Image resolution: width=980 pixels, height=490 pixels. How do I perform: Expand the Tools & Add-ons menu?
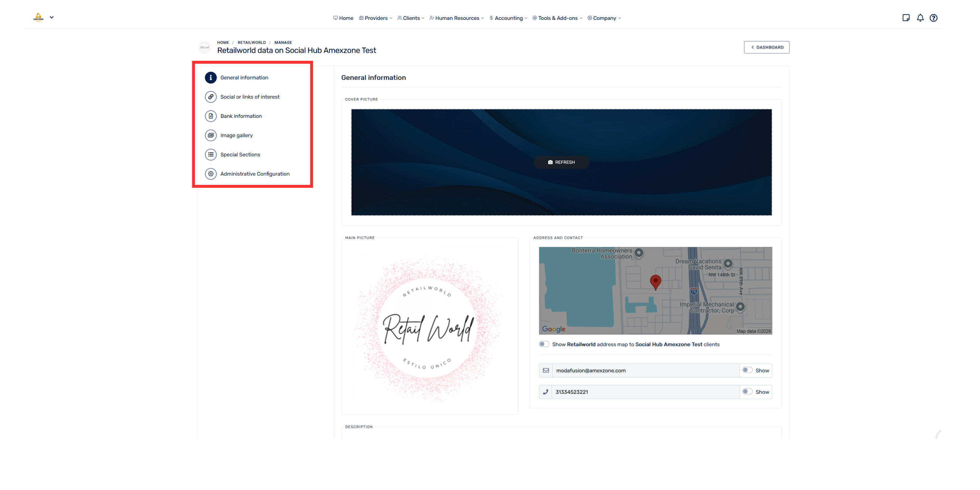(x=557, y=18)
